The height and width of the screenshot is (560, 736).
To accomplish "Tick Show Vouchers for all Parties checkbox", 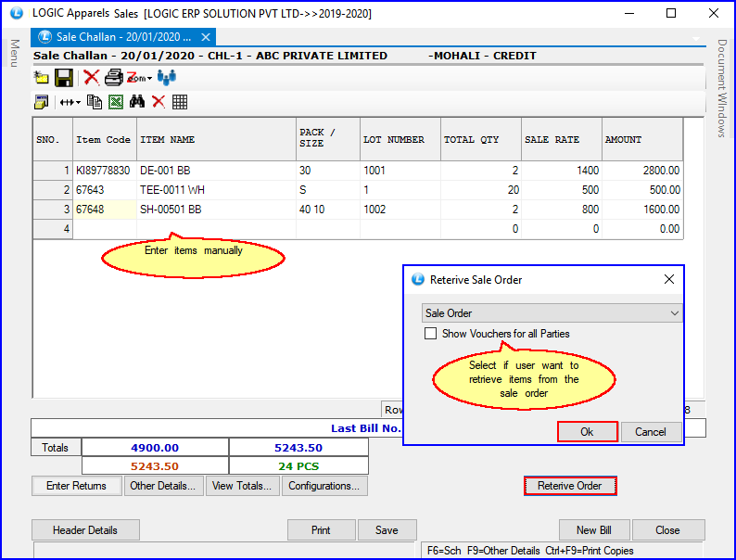I will click(430, 333).
